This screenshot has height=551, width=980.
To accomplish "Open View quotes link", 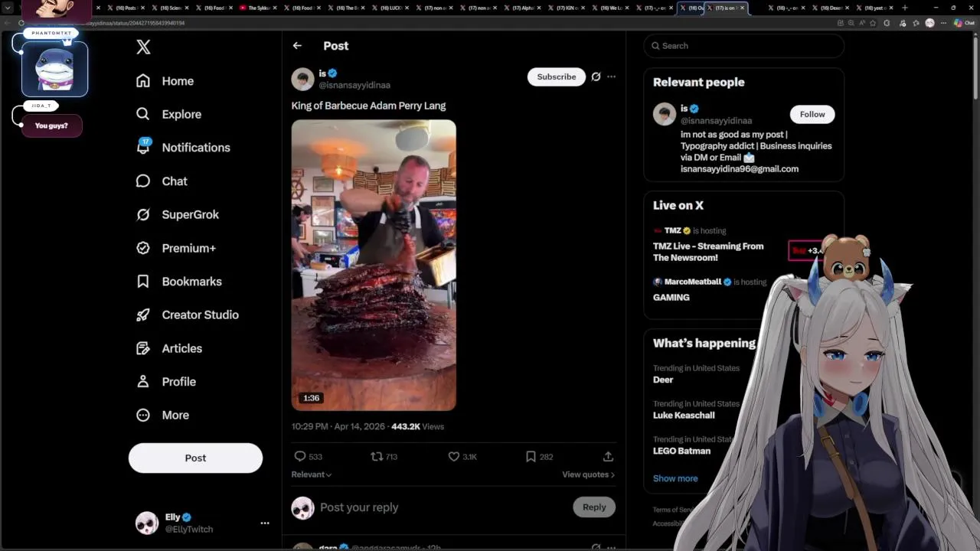I will (x=588, y=474).
